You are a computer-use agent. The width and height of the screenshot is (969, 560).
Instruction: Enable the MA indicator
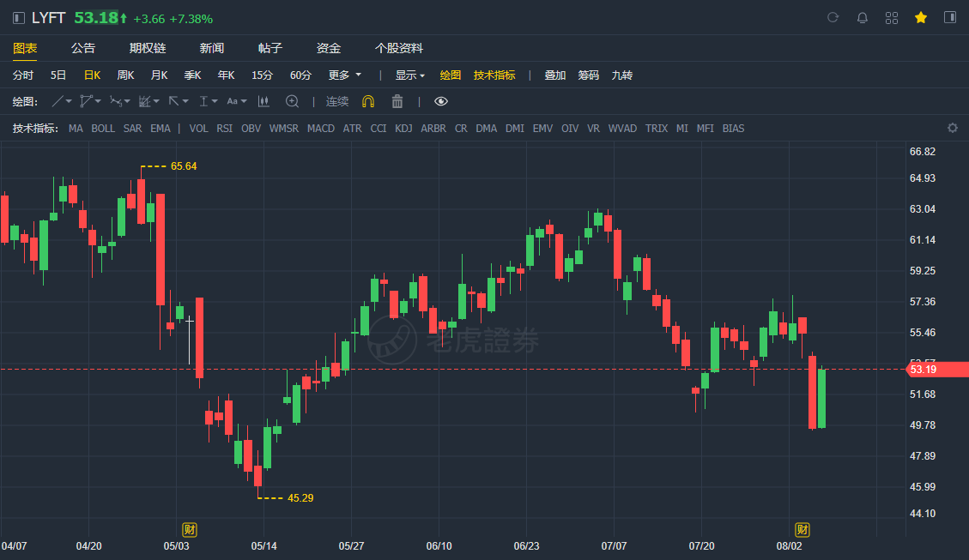pyautogui.click(x=76, y=129)
